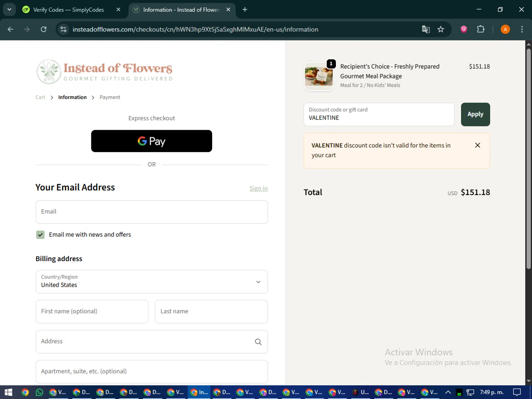Close the Information - Instead of Flowers tab
Image resolution: width=532 pixels, height=399 pixels.
click(x=228, y=10)
